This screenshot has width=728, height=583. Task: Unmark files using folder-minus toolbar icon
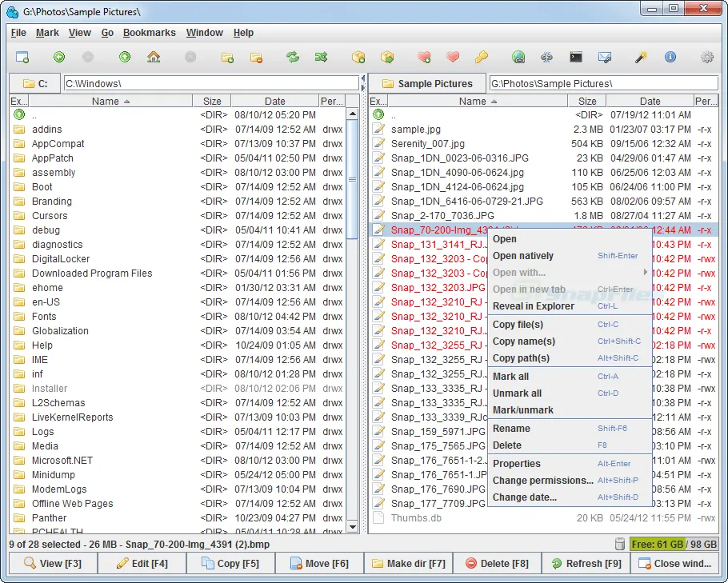(x=256, y=57)
